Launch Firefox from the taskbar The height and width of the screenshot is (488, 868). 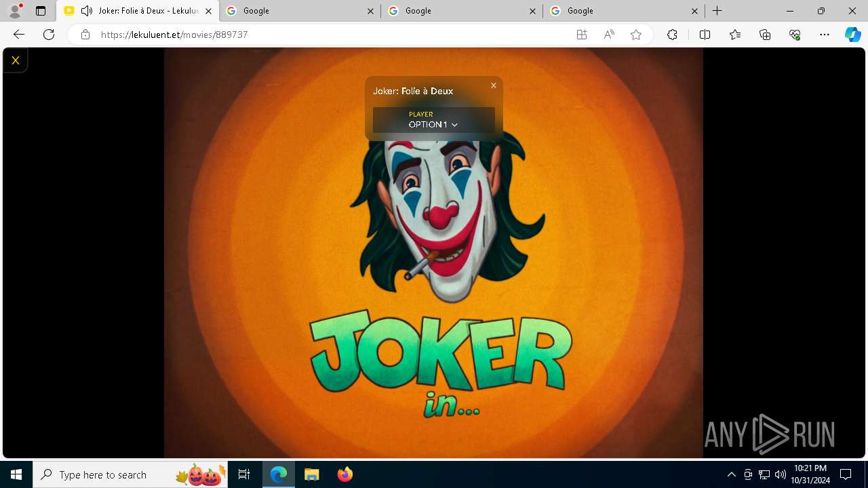[344, 474]
